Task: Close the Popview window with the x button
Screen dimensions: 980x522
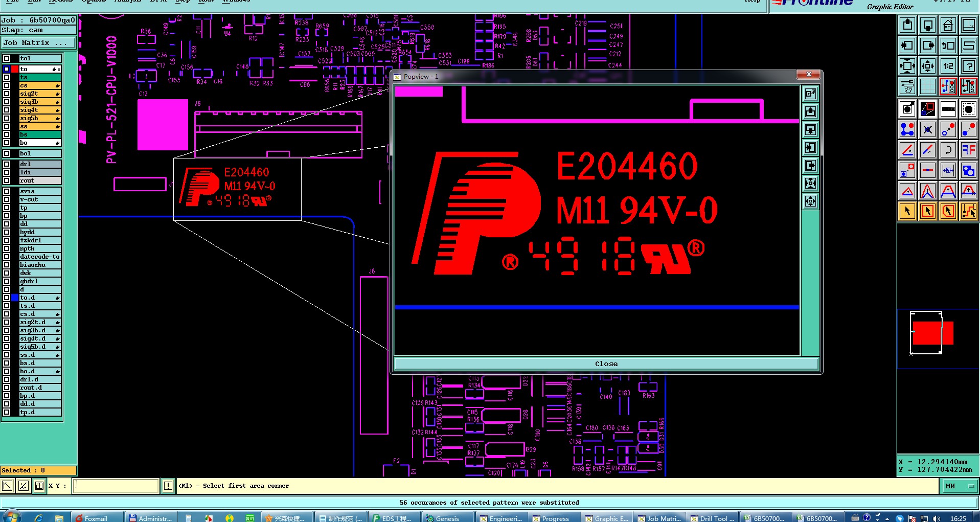Action: 809,75
